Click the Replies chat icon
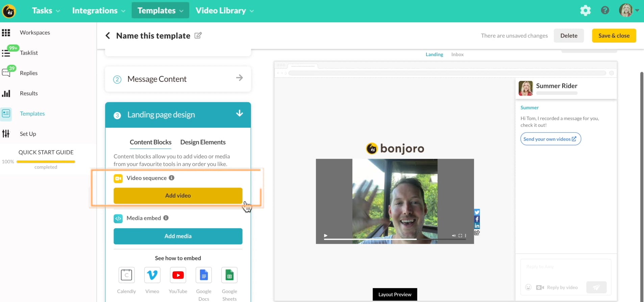Screen dimensions: 644x302 click(x=6, y=73)
